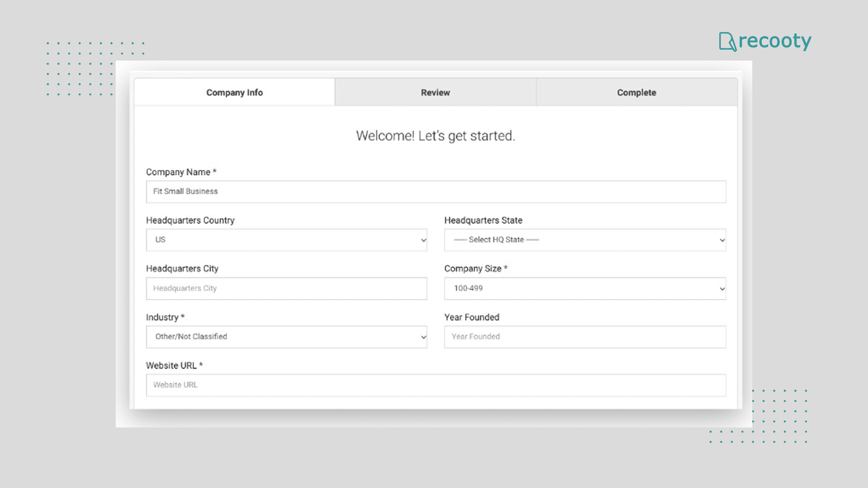Open the Headquarters Country dropdown showing US
Viewport: 868px width, 488px height.
pos(286,240)
